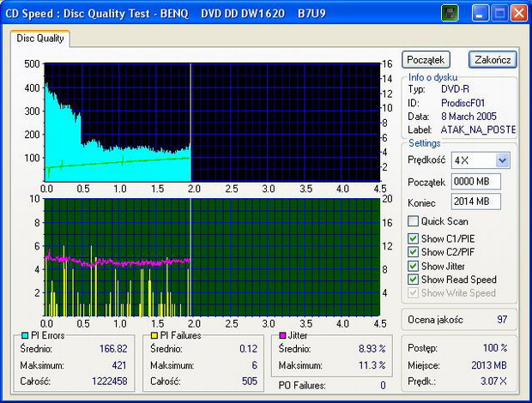Open the Prędkość 4X speed dropdown
This screenshot has height=403, width=532.
(x=502, y=160)
